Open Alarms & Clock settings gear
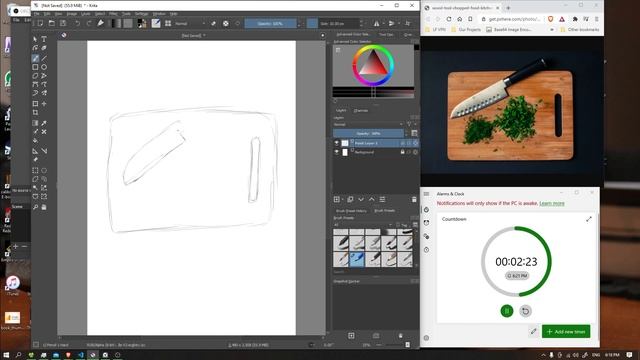Viewport: 640px width, 360px height. 427,338
